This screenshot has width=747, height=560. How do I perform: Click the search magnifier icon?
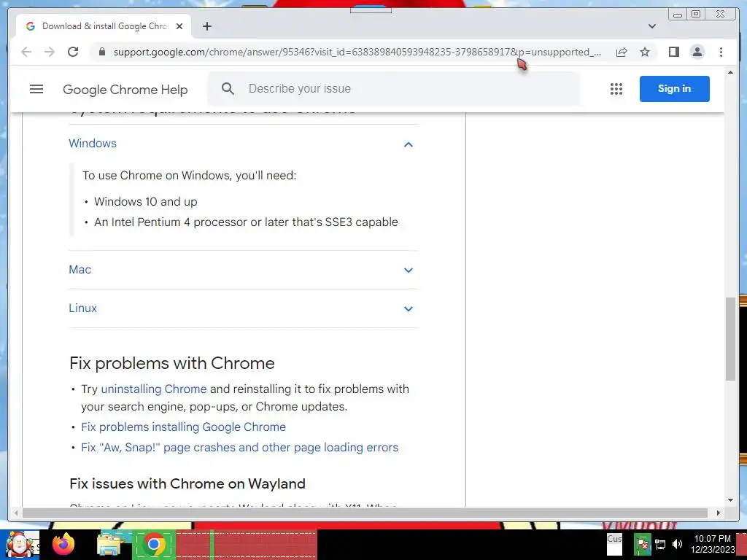(228, 88)
